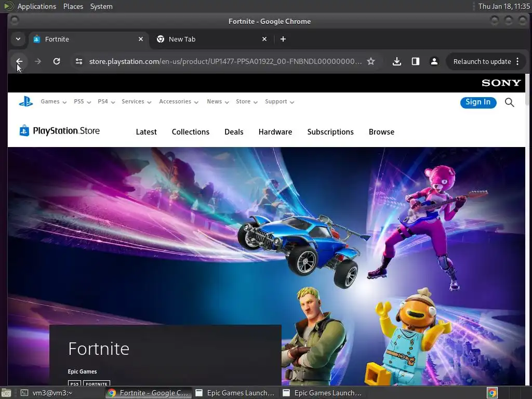
Task: Open the System menu in top panel
Action: (101, 6)
